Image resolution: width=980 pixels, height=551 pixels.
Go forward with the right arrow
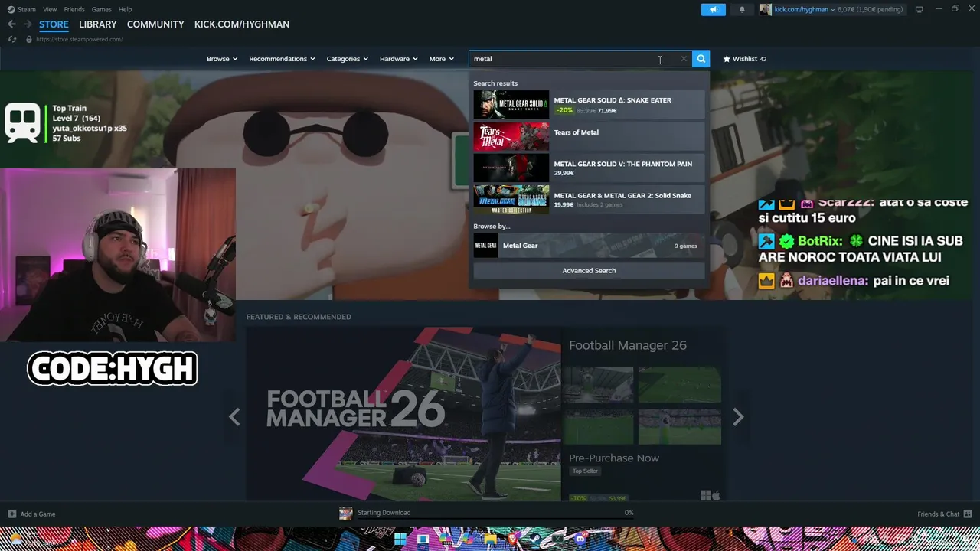[28, 24]
